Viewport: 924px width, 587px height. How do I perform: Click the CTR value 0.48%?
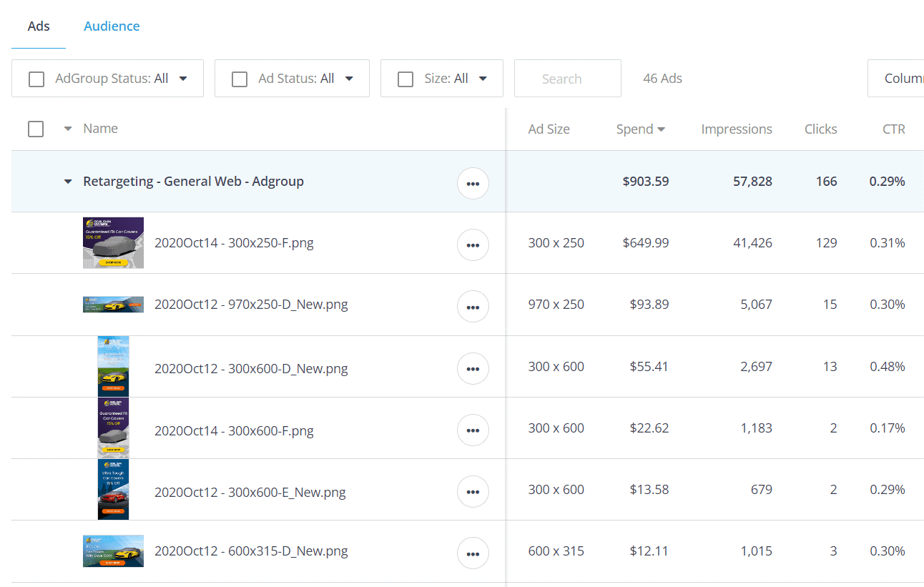(888, 367)
